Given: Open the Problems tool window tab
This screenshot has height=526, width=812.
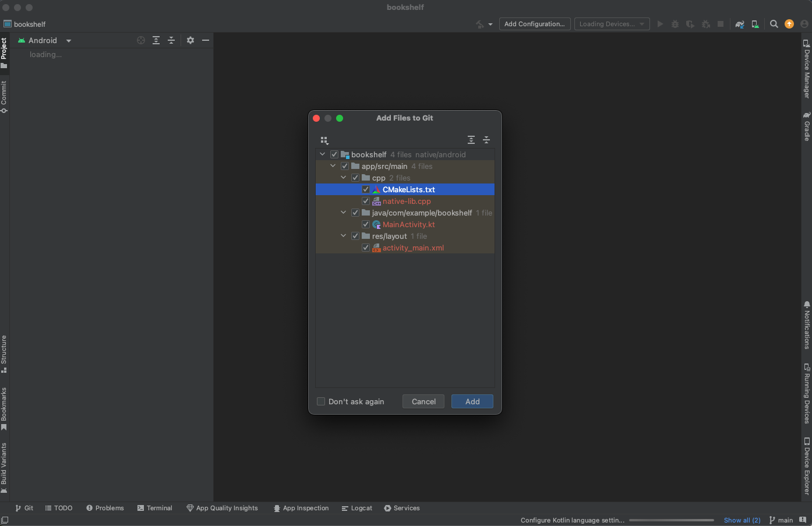Looking at the screenshot, I should point(105,508).
